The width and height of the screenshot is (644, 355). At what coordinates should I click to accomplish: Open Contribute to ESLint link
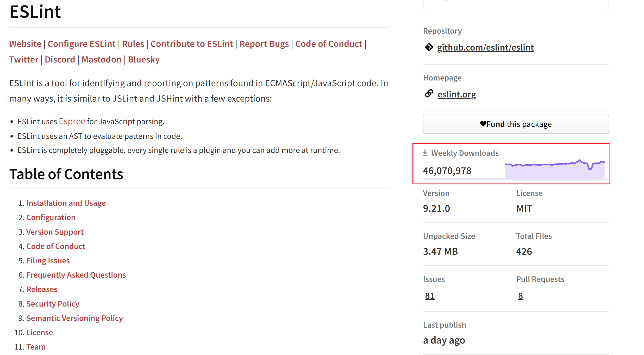[x=192, y=44]
